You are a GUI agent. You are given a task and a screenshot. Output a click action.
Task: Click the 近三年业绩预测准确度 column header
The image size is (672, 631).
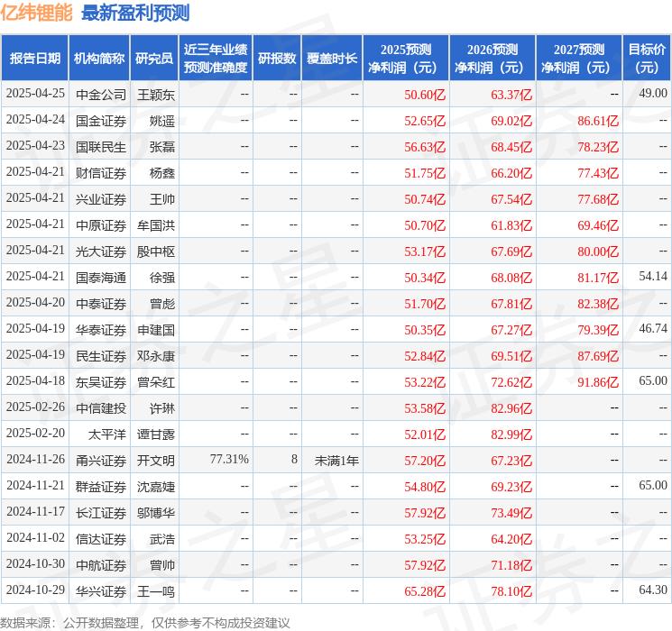[216, 59]
